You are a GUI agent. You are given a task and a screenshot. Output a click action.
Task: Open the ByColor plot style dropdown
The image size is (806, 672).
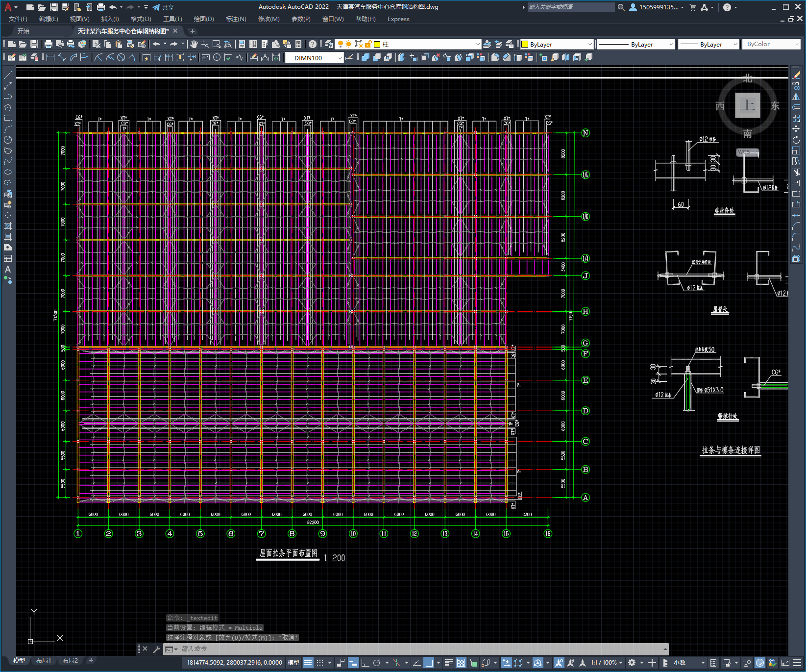(771, 44)
